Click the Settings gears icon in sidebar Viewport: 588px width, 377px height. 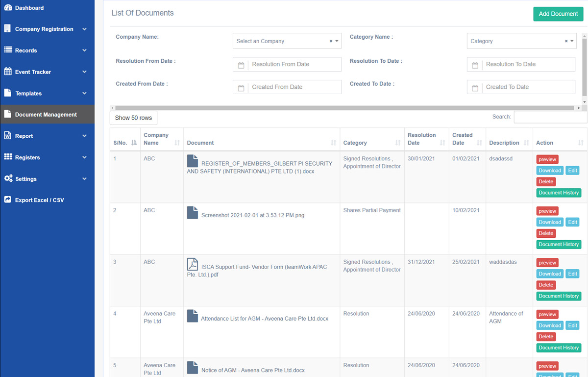pos(8,178)
